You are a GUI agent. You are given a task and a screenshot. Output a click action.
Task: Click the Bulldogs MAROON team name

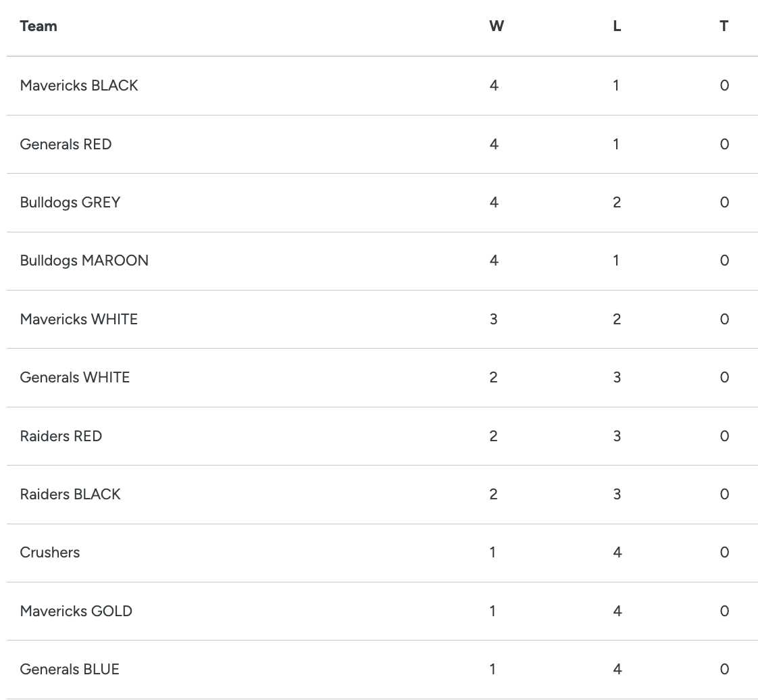[x=84, y=260]
